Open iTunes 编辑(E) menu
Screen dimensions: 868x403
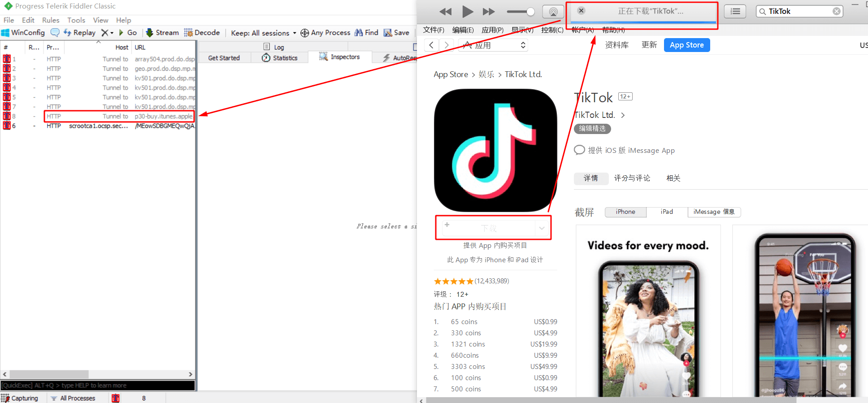coord(463,30)
